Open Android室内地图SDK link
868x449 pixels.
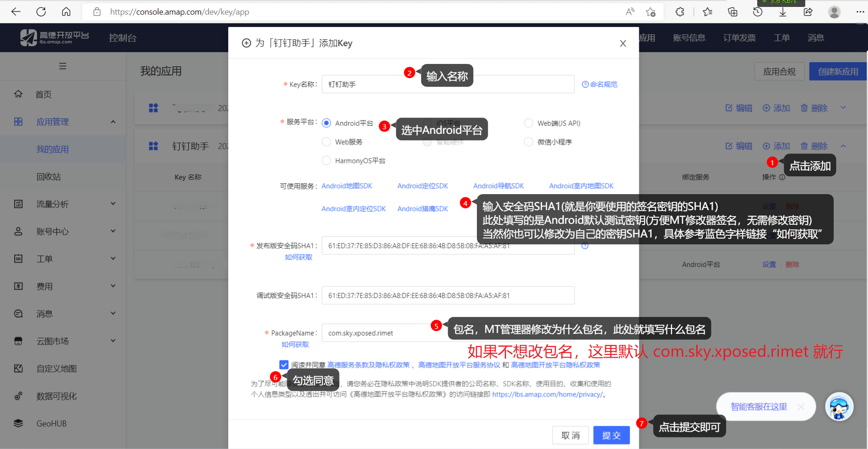(x=581, y=186)
